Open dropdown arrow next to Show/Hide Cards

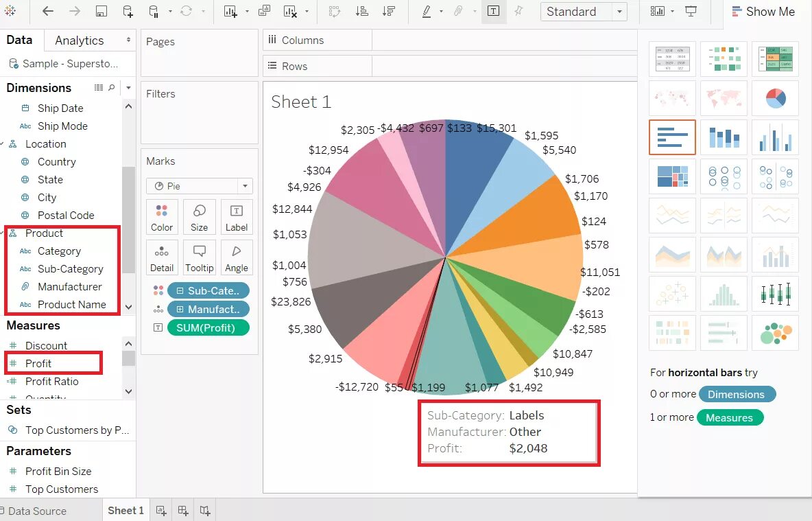tap(672, 12)
